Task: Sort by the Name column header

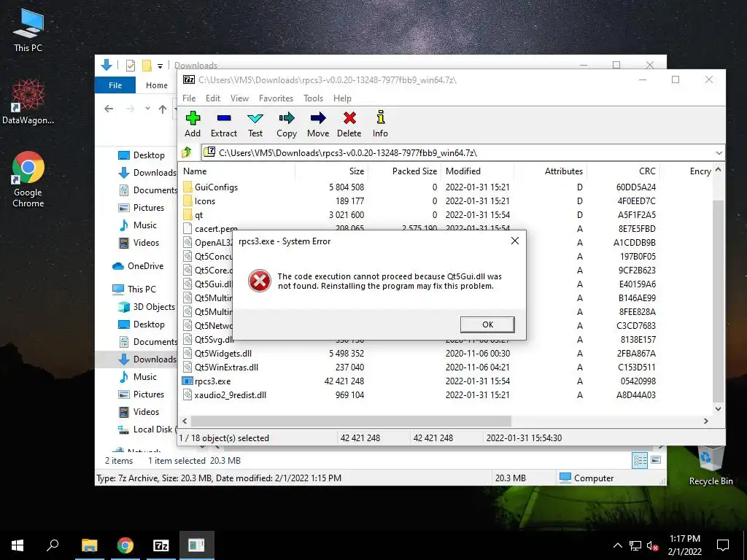Action: 237,171
